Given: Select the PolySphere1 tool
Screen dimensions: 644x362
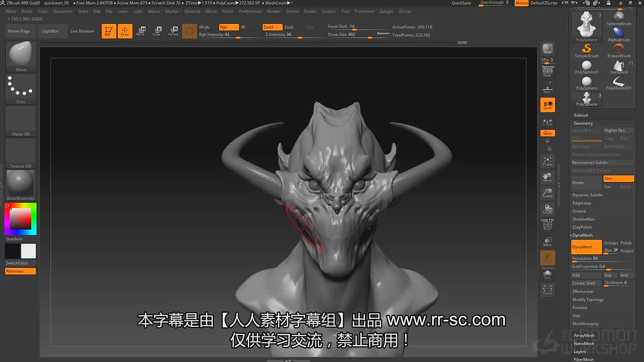Looking at the screenshot, I should pyautogui.click(x=587, y=66).
